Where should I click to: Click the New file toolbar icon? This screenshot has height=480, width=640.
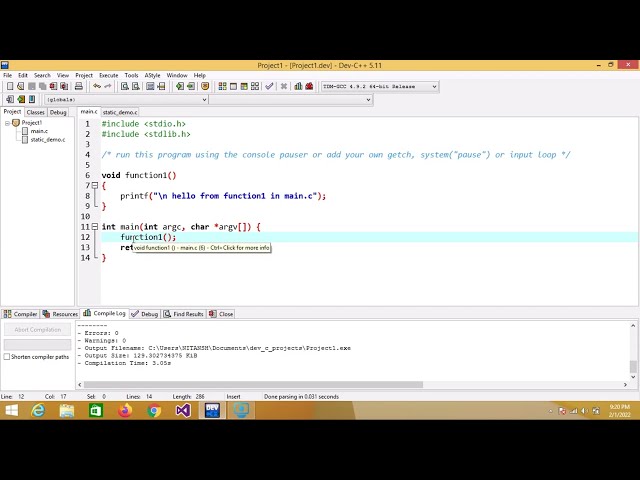click(10, 86)
